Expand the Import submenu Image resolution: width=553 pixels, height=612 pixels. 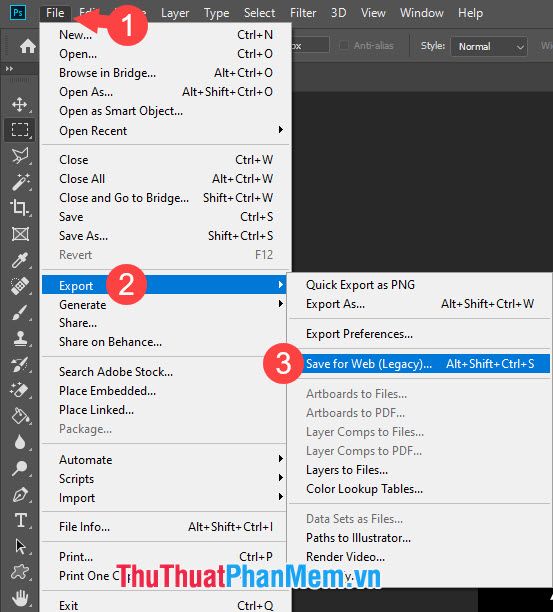(165, 498)
